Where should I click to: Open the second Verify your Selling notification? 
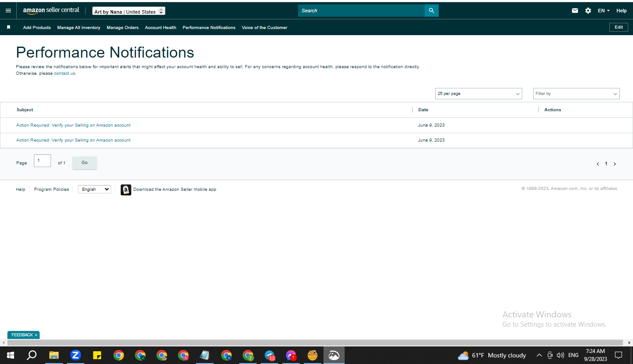coord(73,140)
